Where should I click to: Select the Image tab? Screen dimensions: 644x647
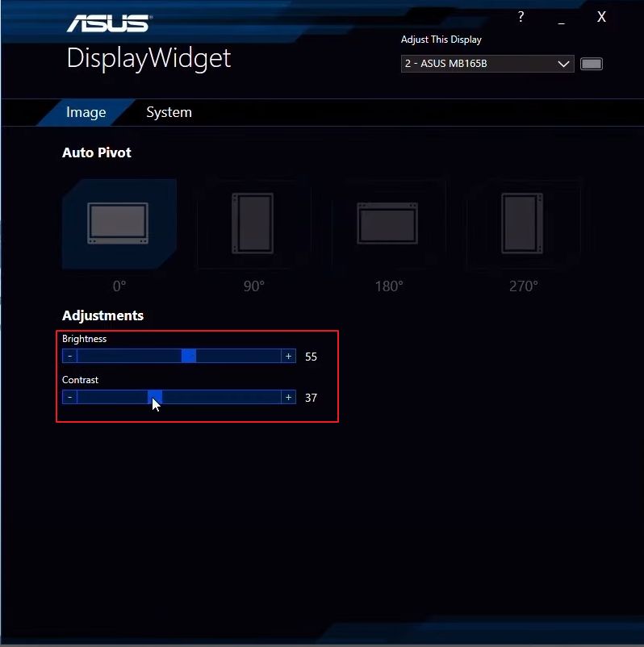(86, 112)
